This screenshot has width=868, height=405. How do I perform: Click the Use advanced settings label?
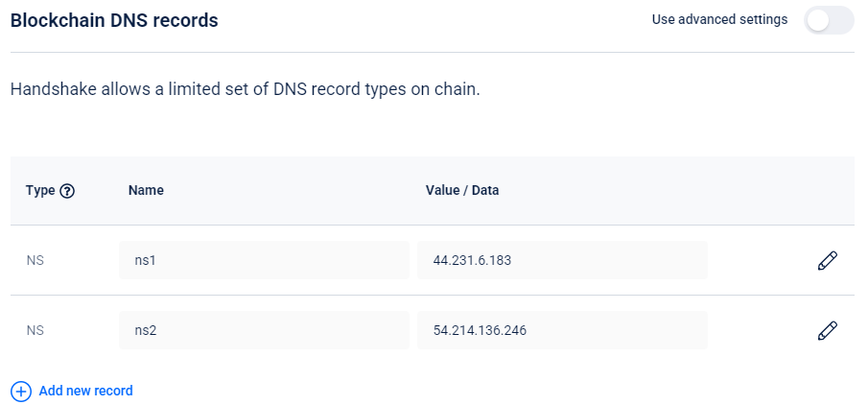[719, 20]
